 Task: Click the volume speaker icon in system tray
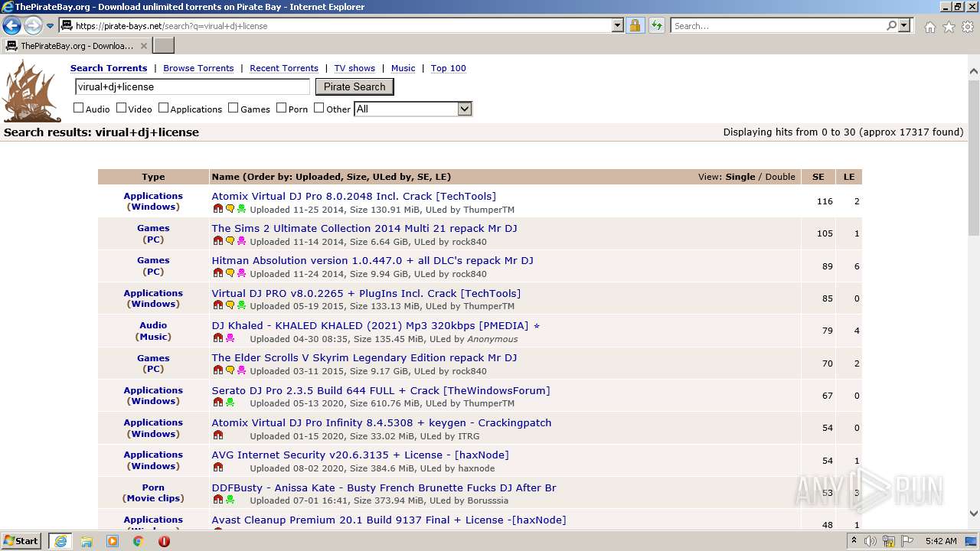[x=871, y=541]
